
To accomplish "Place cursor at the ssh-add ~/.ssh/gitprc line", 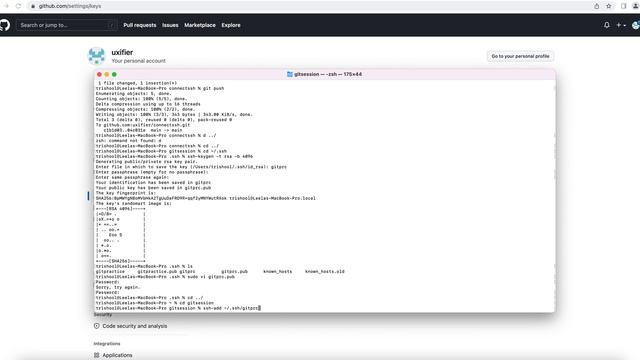I will [178, 308].
